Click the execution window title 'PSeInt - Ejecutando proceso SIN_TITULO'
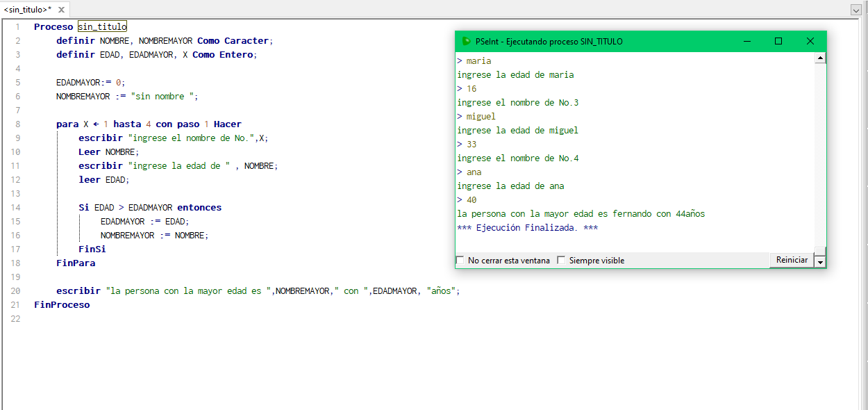 (x=549, y=41)
